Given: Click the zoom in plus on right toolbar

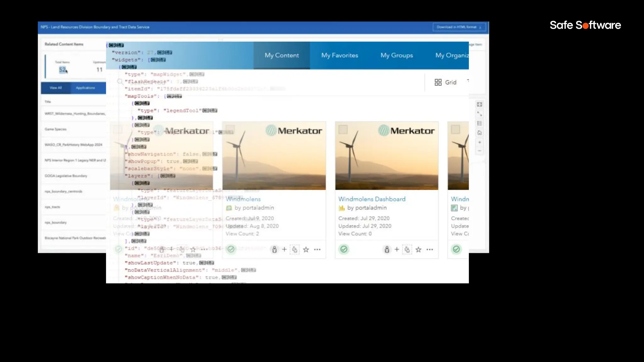Looking at the screenshot, I should (480, 142).
